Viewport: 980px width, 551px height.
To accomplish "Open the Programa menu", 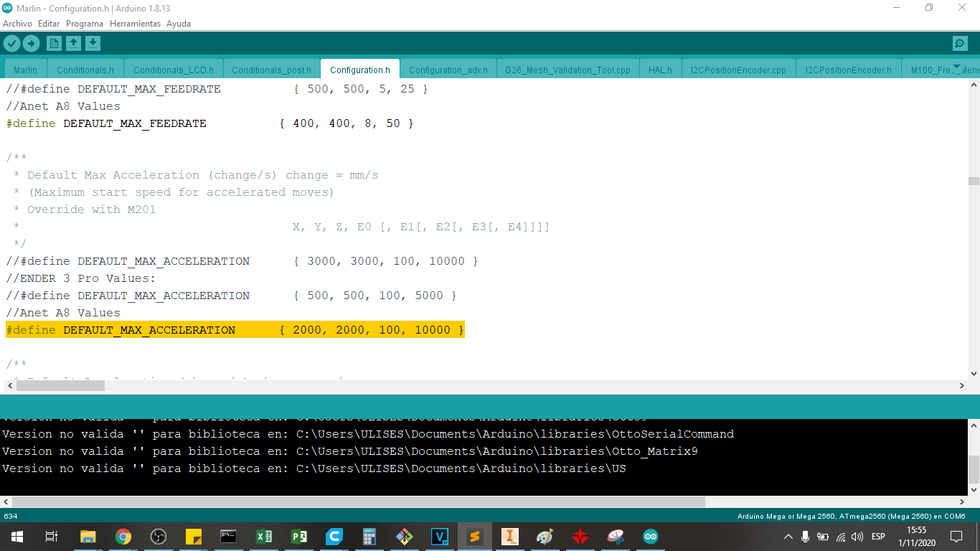I will 85,24.
